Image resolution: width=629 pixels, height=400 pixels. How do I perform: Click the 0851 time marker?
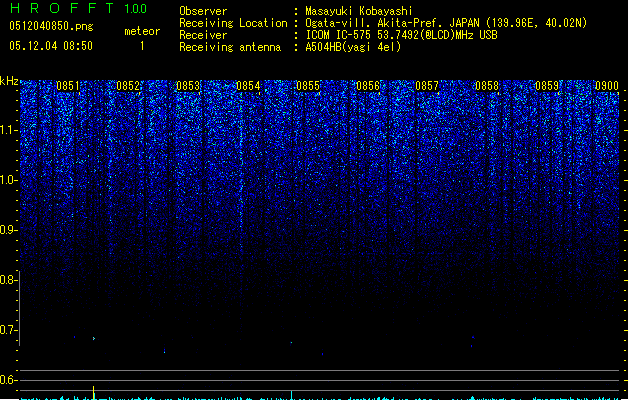point(68,86)
